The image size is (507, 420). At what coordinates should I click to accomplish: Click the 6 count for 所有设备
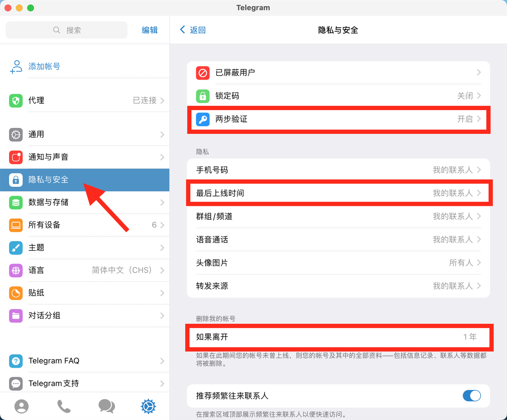click(x=154, y=225)
